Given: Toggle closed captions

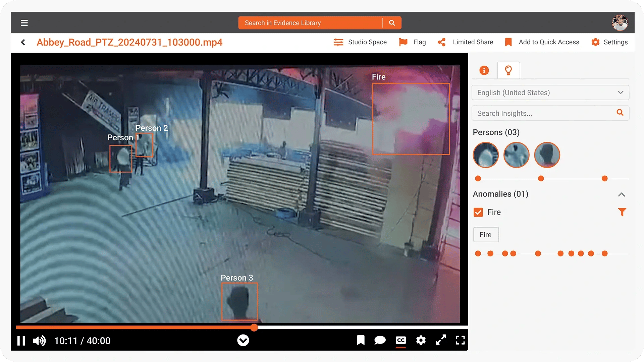Looking at the screenshot, I should (401, 340).
